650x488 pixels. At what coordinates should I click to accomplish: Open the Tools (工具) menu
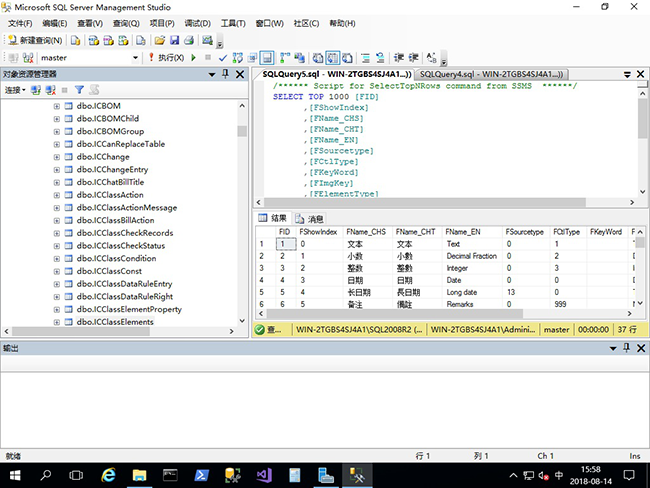tap(233, 23)
